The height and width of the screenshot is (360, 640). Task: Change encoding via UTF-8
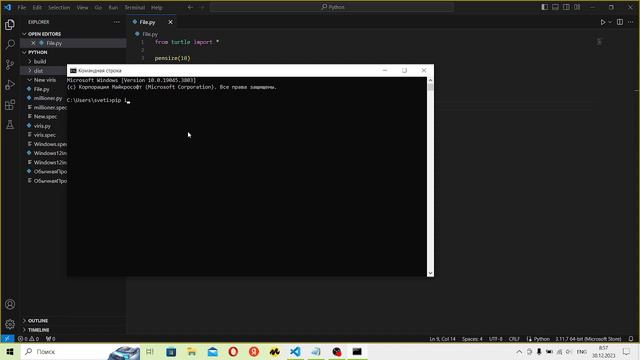[496, 339]
